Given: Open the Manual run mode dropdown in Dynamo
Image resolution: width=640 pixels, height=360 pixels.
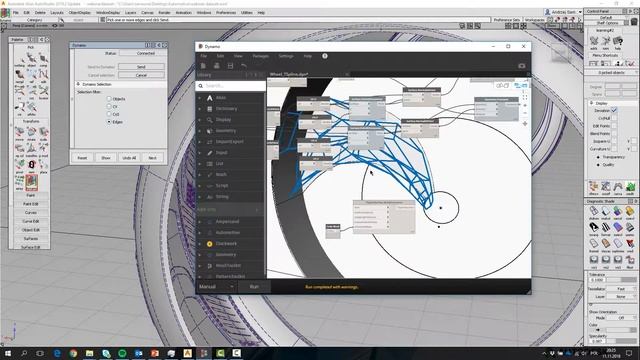Looking at the screenshot, I should click(x=216, y=287).
